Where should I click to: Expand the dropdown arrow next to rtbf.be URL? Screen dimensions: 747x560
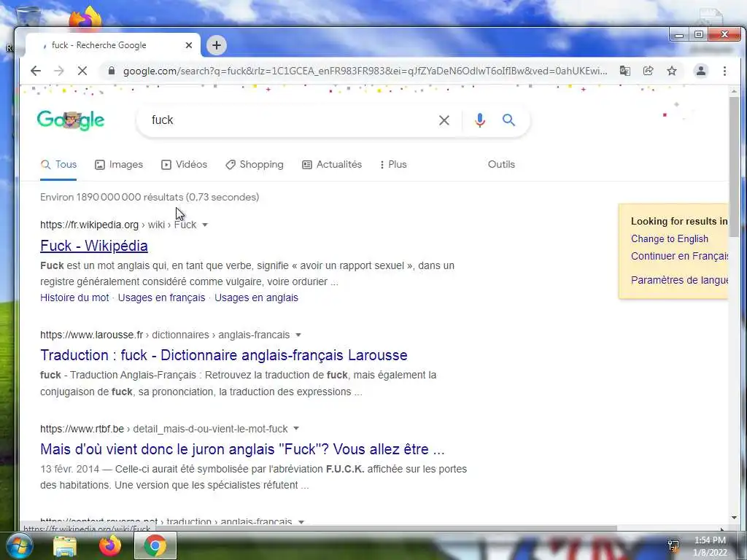click(x=296, y=429)
